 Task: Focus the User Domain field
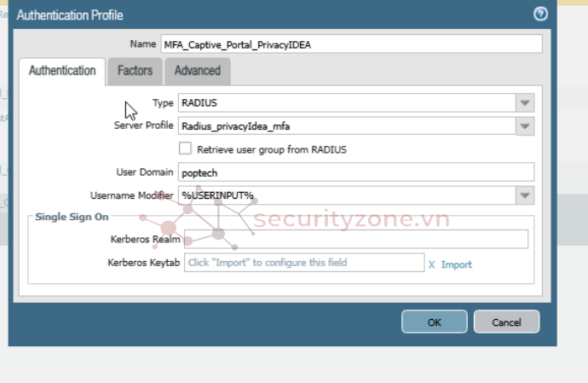pyautogui.click(x=355, y=172)
